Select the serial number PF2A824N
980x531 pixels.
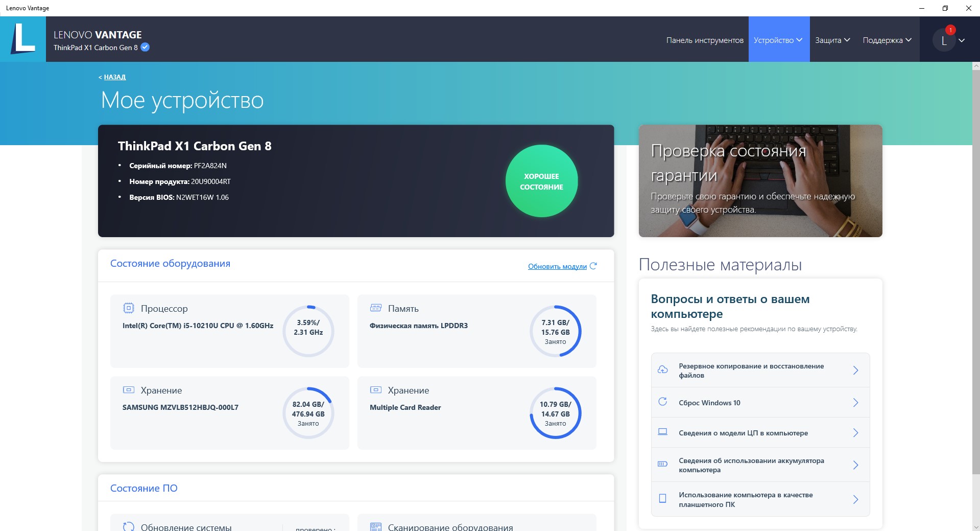[210, 166]
